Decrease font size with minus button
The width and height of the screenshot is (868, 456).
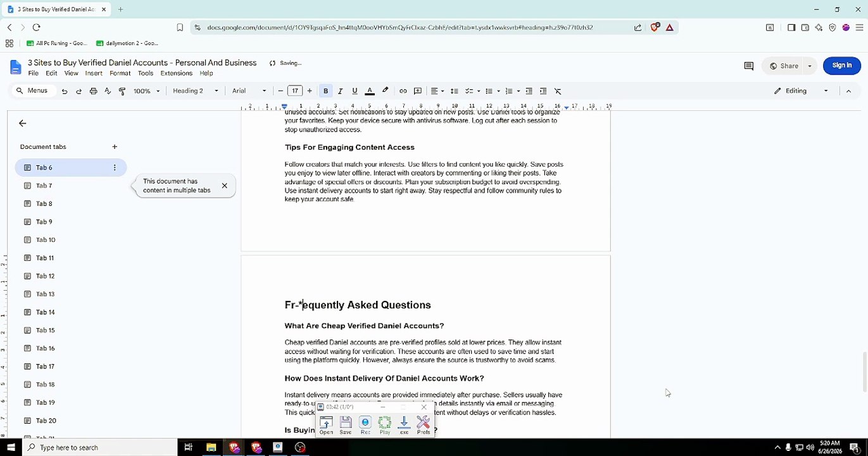pyautogui.click(x=280, y=91)
